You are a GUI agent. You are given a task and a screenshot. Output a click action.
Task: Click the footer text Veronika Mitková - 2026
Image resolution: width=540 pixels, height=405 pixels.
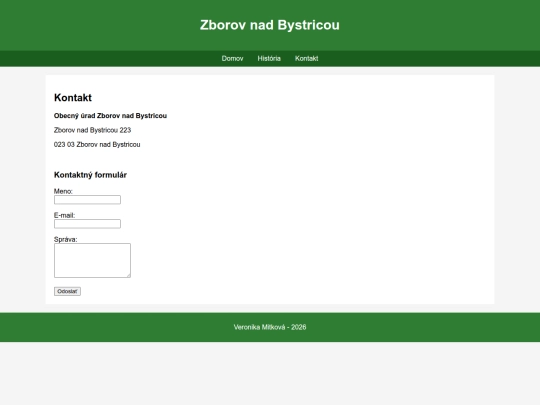[270, 327]
